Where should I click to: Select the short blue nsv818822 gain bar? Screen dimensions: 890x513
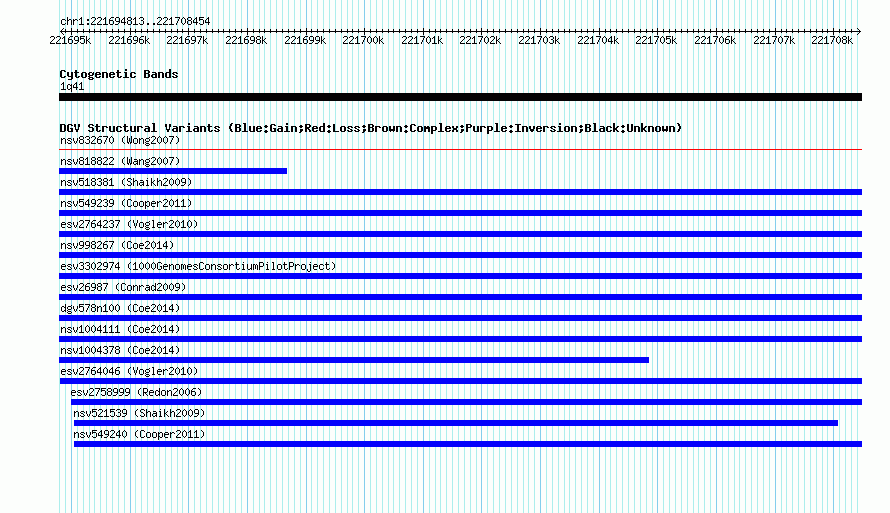tap(173, 171)
